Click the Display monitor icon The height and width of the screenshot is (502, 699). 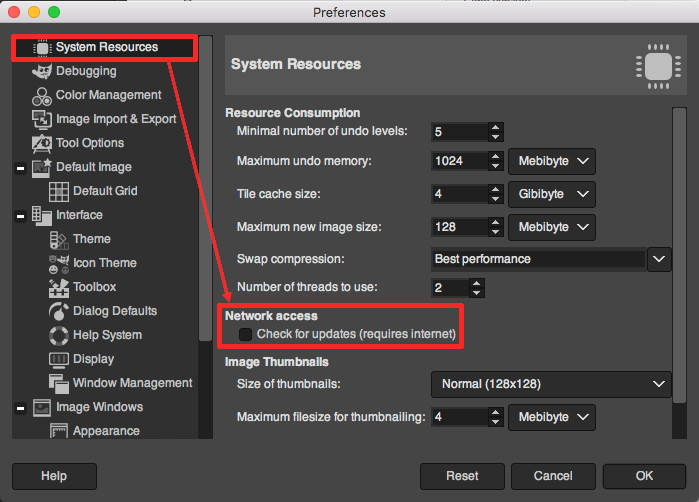pos(59,360)
